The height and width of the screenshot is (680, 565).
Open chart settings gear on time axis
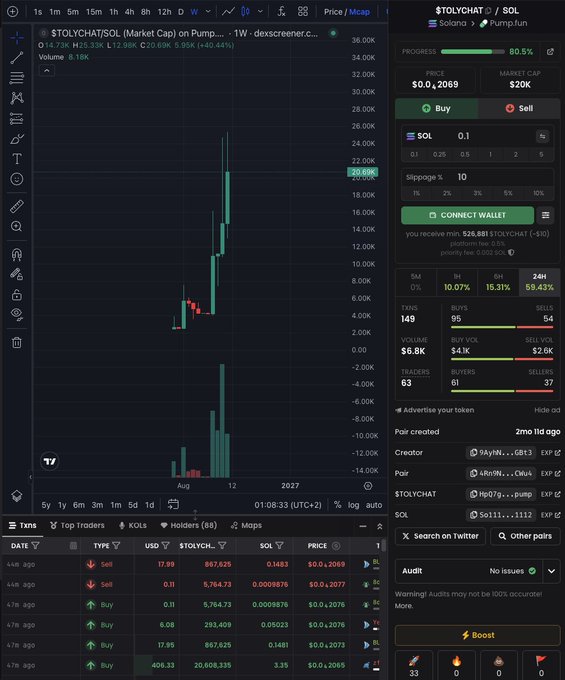click(x=368, y=486)
